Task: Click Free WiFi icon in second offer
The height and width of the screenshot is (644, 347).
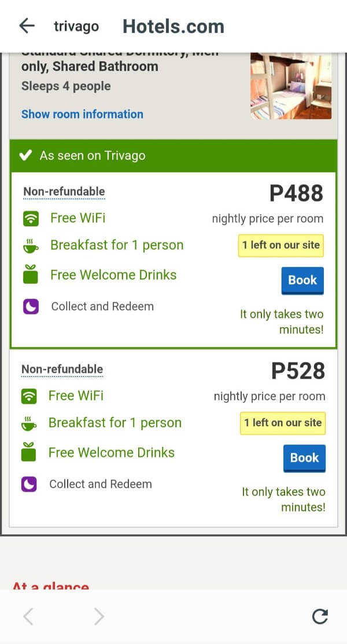Action: 29,397
